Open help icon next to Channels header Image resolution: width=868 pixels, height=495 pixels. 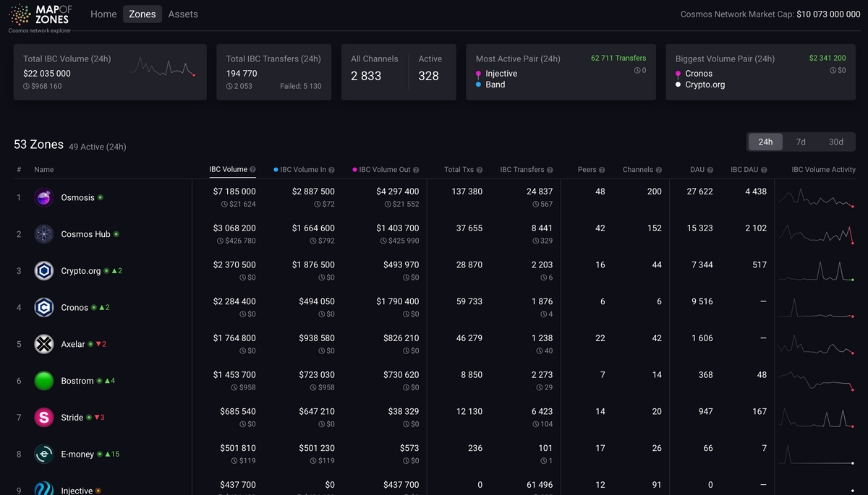tap(659, 170)
